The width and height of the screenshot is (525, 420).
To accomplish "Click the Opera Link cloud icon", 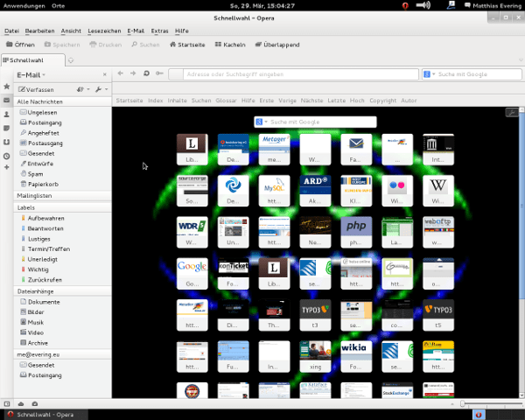I will [21, 404].
